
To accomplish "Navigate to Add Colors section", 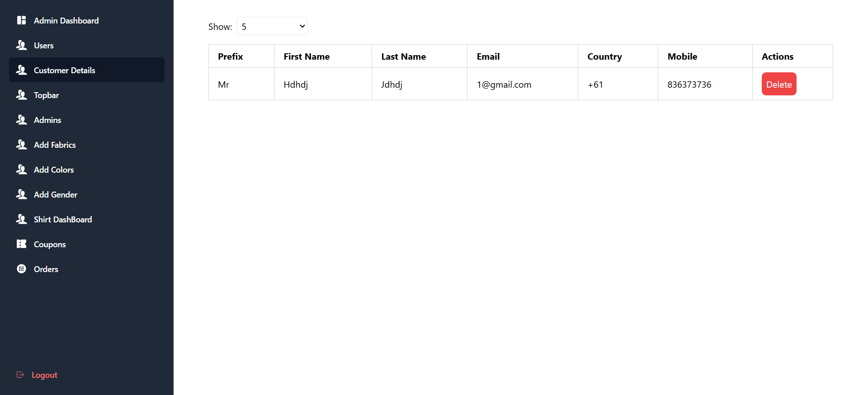I will [54, 169].
